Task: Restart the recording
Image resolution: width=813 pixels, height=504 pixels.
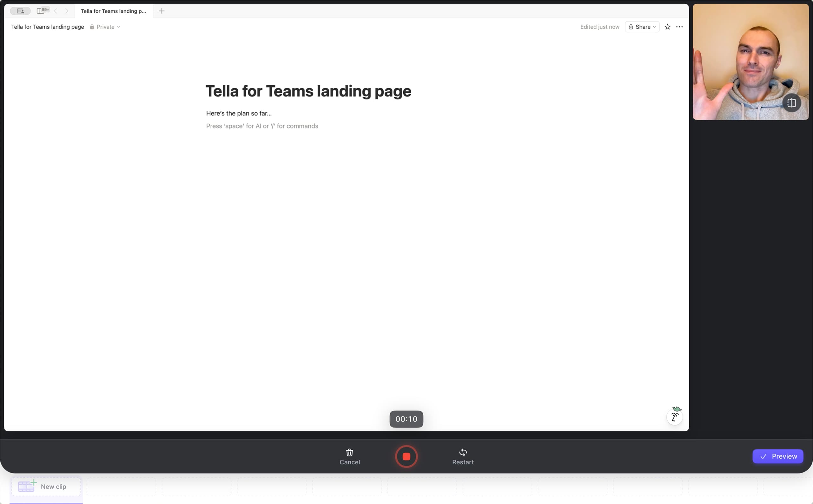Action: point(463,456)
